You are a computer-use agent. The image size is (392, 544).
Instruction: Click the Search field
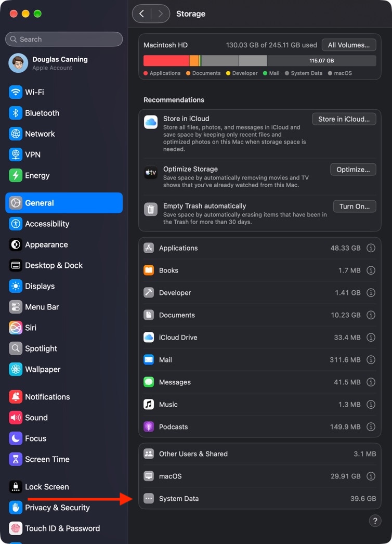tap(64, 39)
